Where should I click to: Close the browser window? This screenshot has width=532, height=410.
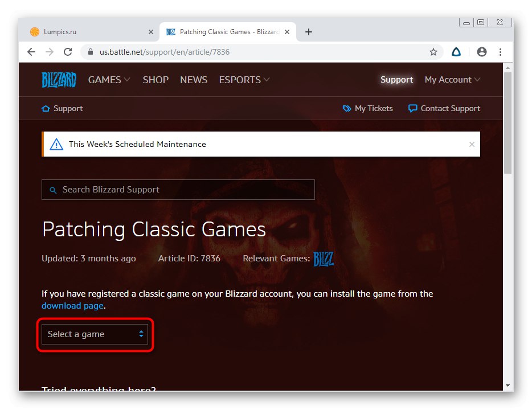tap(500, 22)
